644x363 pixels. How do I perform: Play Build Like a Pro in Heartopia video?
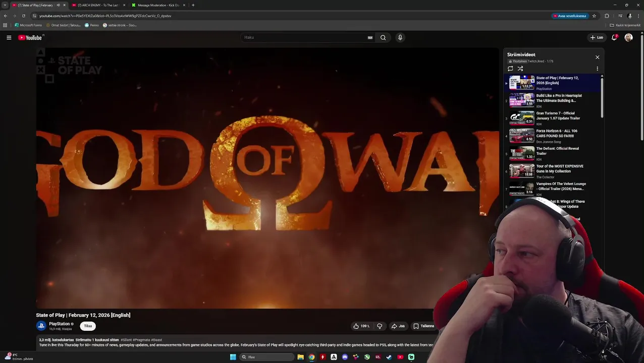coord(553,100)
